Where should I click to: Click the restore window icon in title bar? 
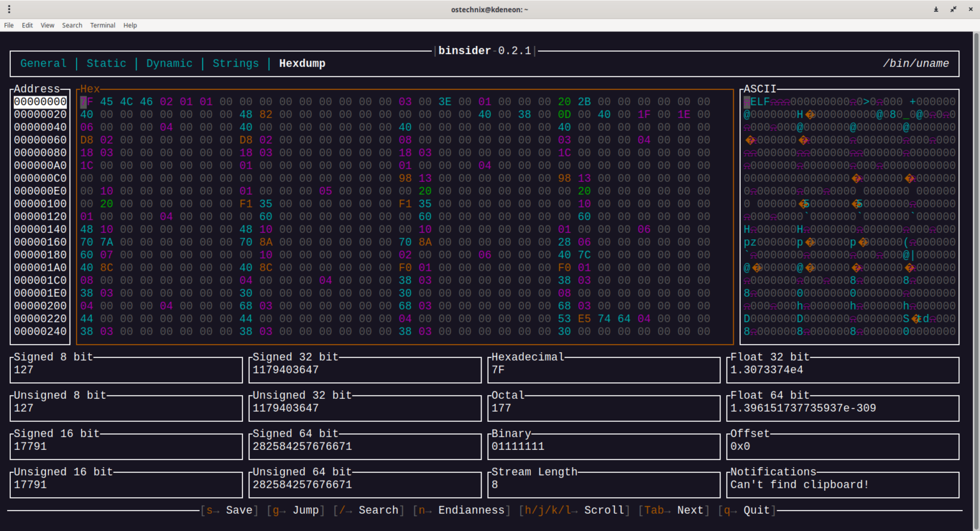tap(953, 9)
